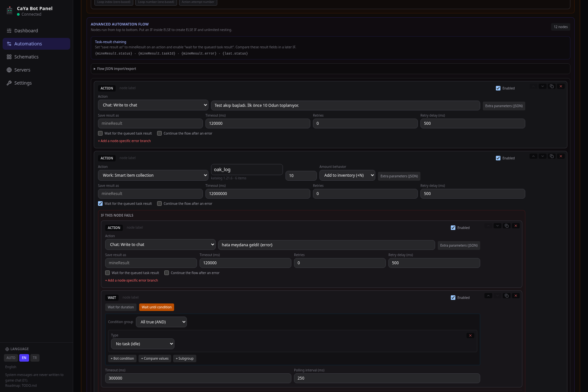Open the Dashboard page icon in sidebar
This screenshot has width=588, height=392.
click(x=9, y=31)
